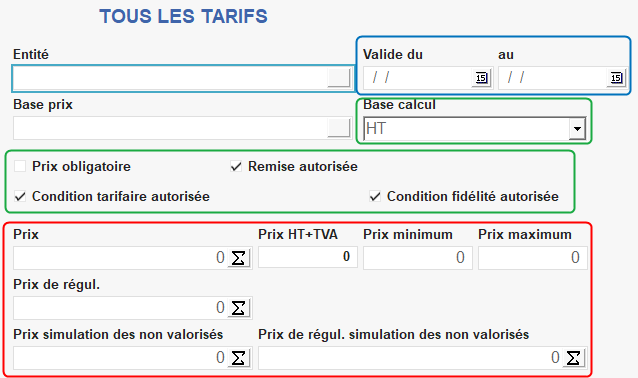
Task: Enable the Prix obligatoire checkbox
Action: tap(20, 166)
